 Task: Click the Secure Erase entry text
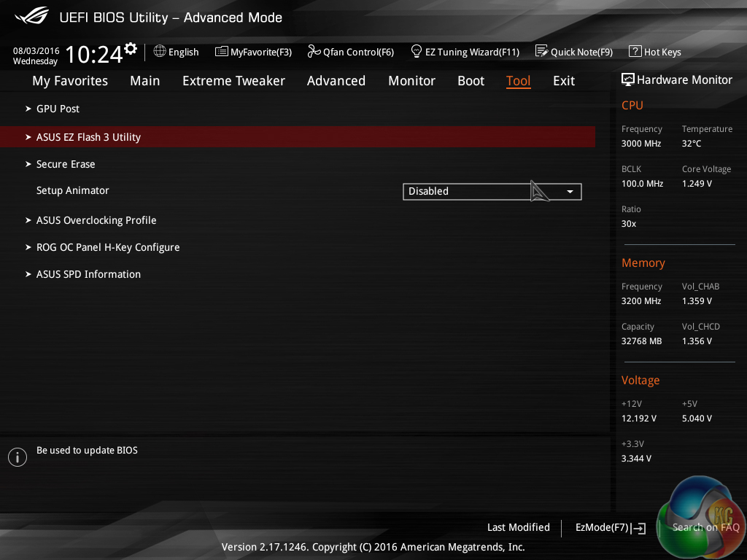[66, 164]
